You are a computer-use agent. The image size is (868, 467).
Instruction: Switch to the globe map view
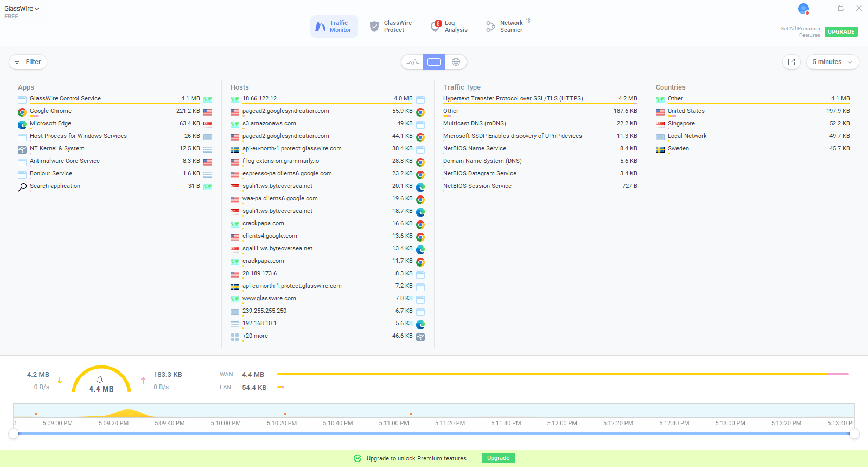(456, 62)
